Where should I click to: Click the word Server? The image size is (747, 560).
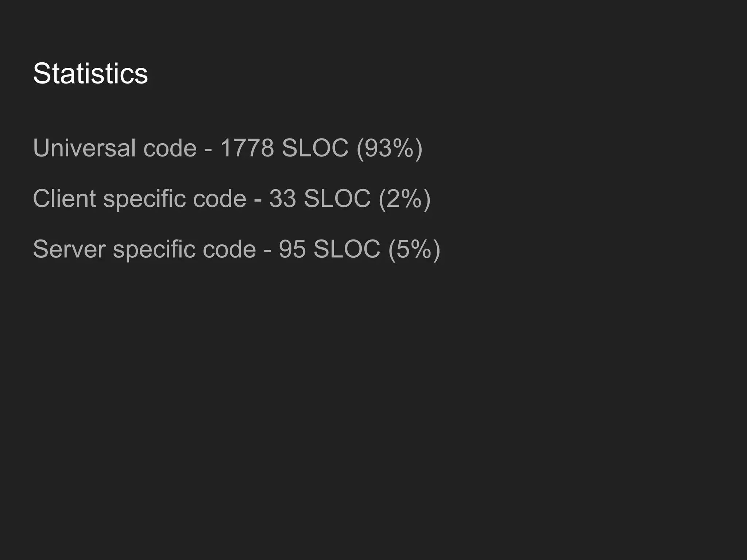point(69,249)
